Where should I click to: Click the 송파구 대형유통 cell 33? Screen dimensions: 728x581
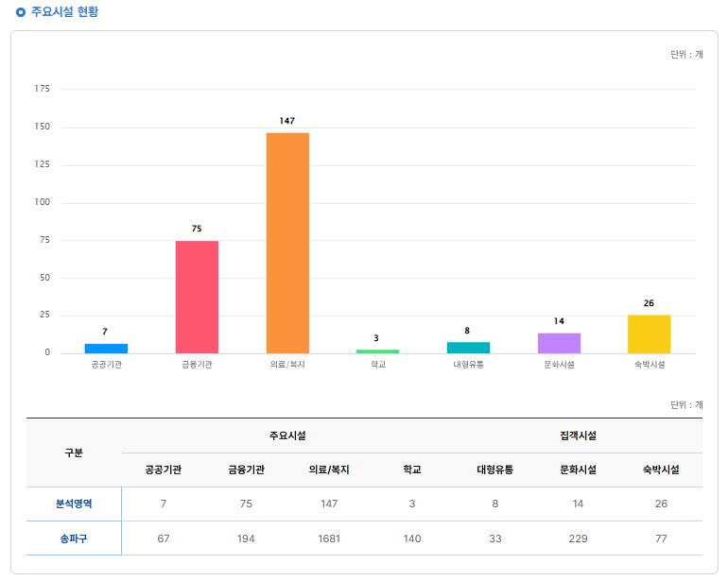coord(494,538)
